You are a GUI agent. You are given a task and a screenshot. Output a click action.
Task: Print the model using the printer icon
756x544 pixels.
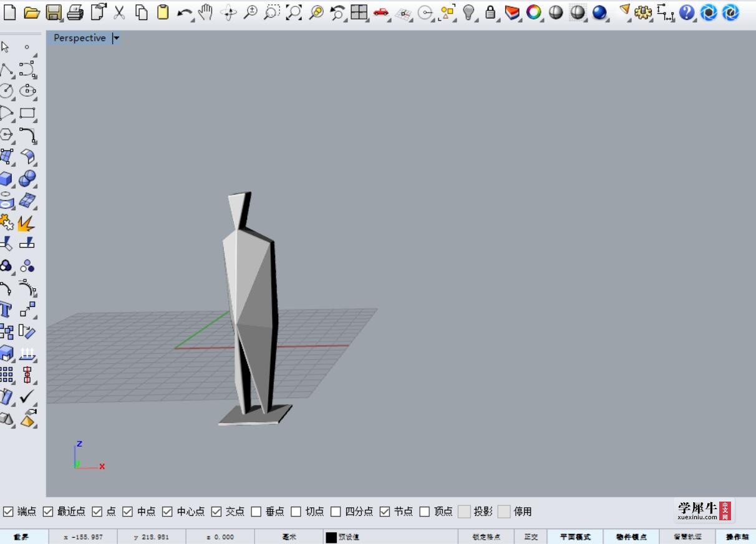(x=75, y=12)
